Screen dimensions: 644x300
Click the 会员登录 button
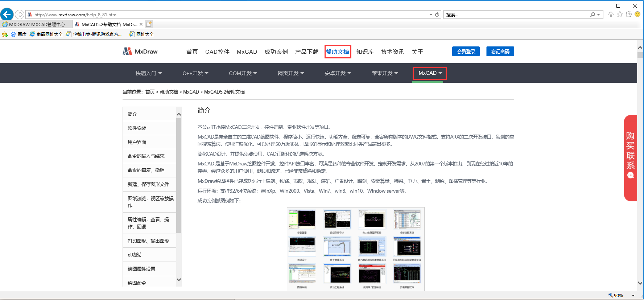tap(466, 52)
